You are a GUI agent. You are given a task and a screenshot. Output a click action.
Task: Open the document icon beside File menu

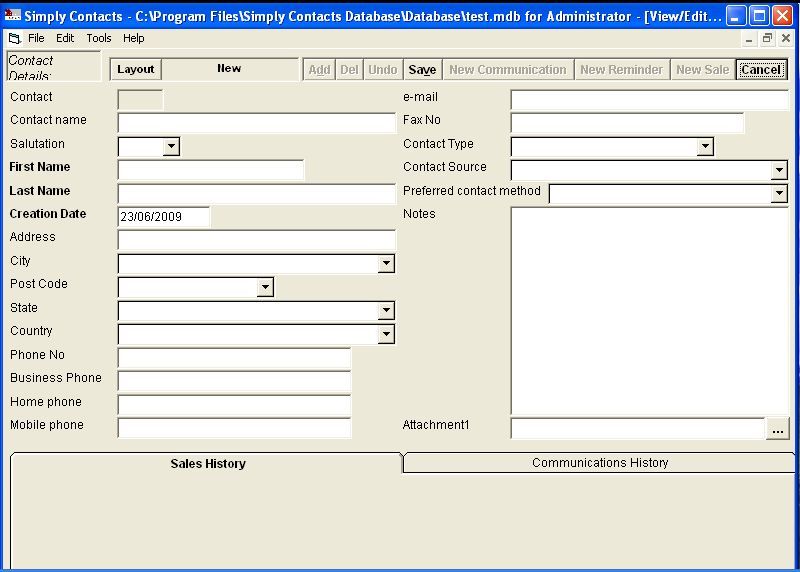[x=14, y=38]
